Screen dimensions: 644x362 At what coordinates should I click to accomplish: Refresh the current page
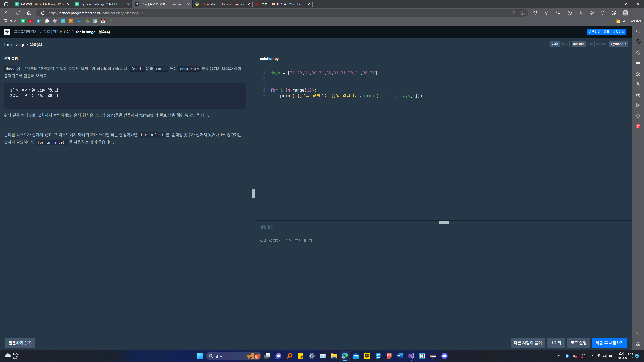(x=18, y=13)
